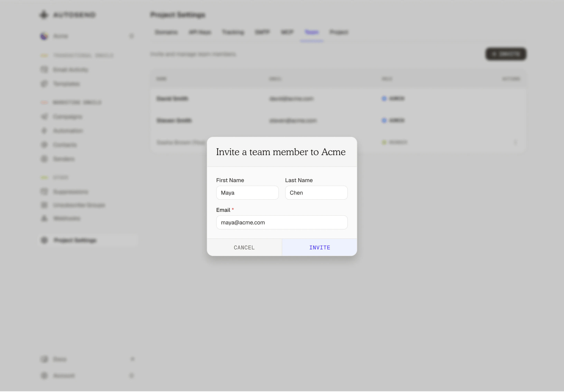Click the Unsubscribe Groups sidebar icon
The width and height of the screenshot is (564, 392).
(x=44, y=205)
